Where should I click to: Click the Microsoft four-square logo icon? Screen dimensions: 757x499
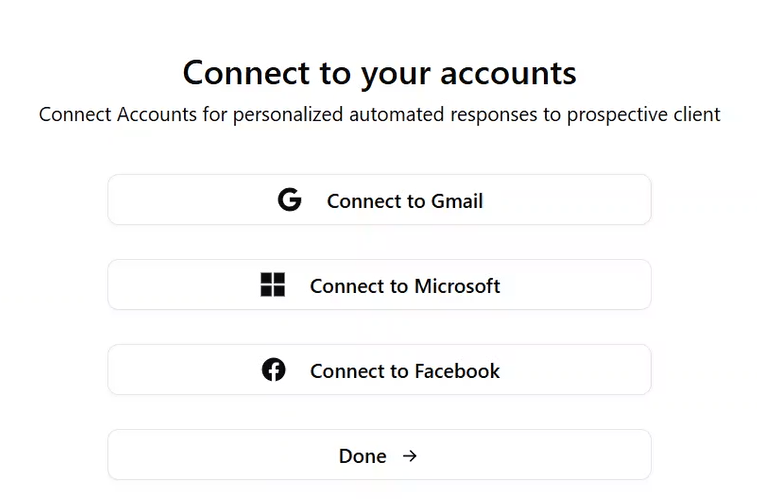coord(273,285)
